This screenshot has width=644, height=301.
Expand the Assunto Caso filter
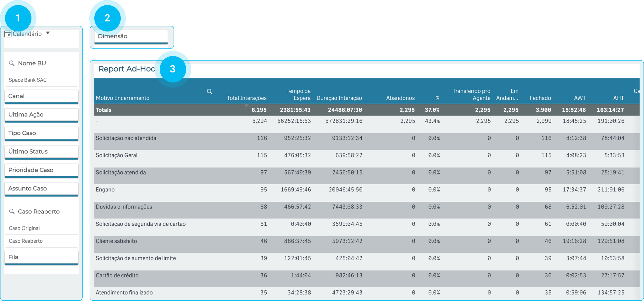[x=41, y=189]
